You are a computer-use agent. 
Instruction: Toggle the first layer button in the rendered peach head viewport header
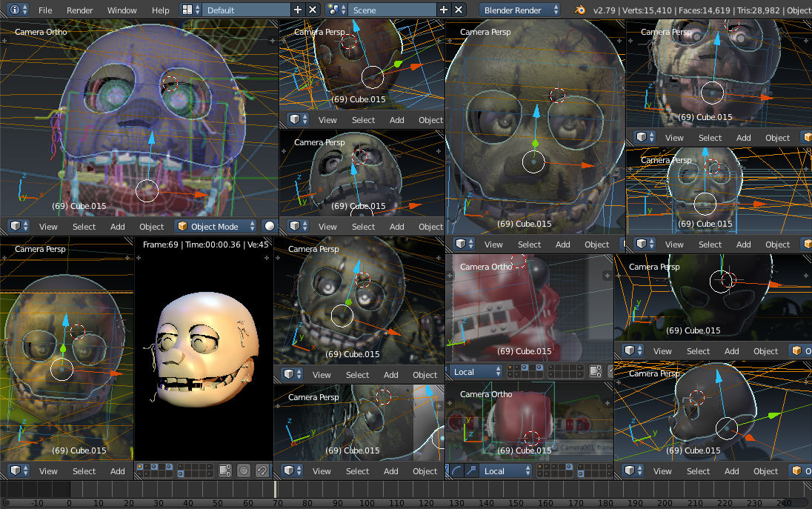click(x=140, y=467)
